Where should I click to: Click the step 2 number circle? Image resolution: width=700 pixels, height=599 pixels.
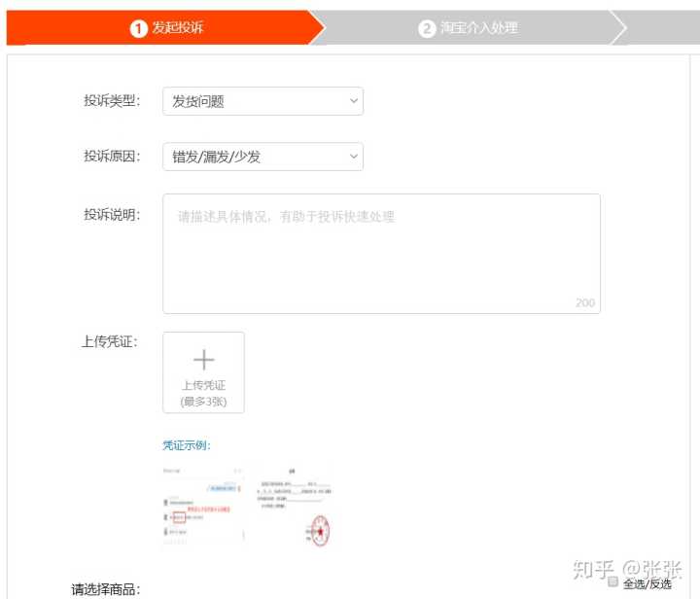pos(427,29)
